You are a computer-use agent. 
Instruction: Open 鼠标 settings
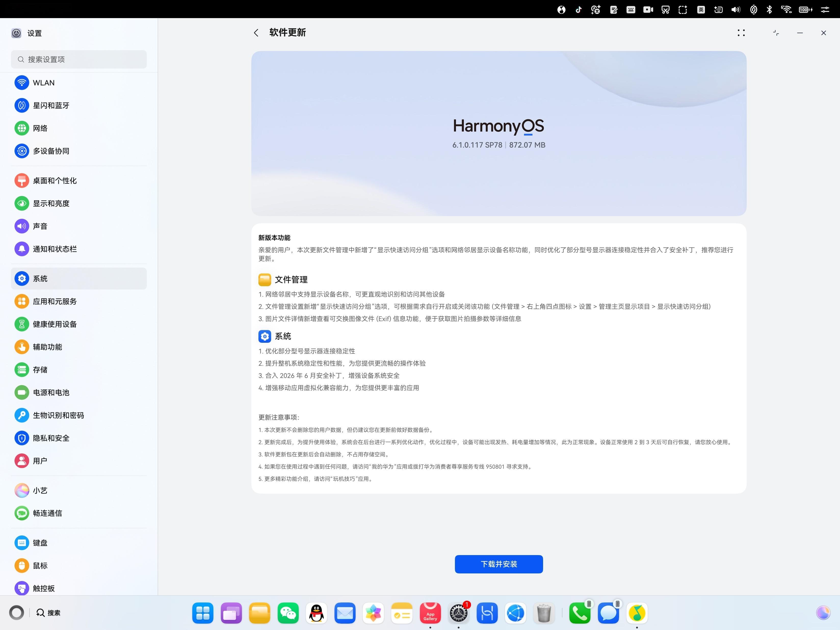point(78,566)
